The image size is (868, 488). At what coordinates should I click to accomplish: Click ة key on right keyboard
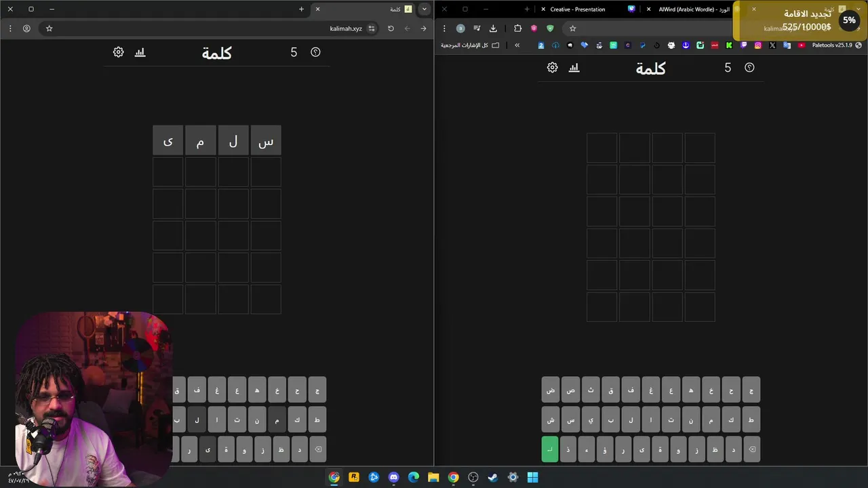click(x=660, y=449)
